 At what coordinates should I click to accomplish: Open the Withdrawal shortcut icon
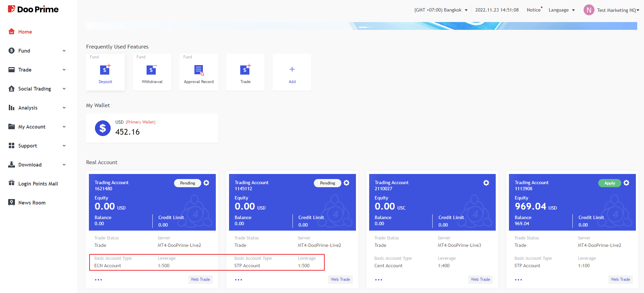[152, 70]
